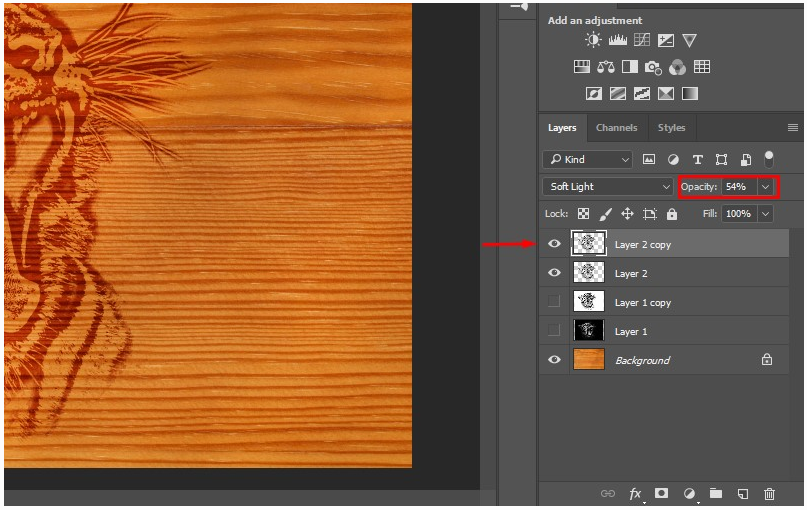Viewport: 807px width, 510px height.
Task: Click the 'Fill:' scrubby label
Action: [710, 214]
